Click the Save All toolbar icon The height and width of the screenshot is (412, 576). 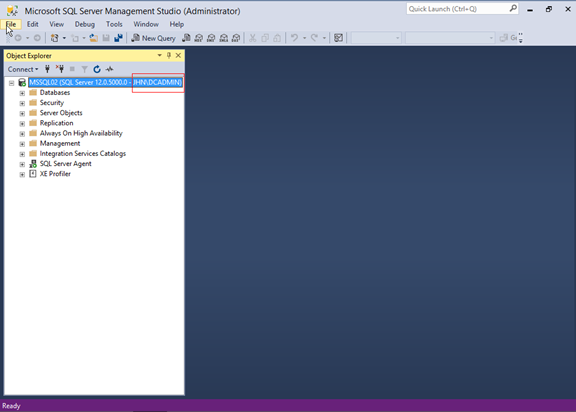click(x=118, y=38)
